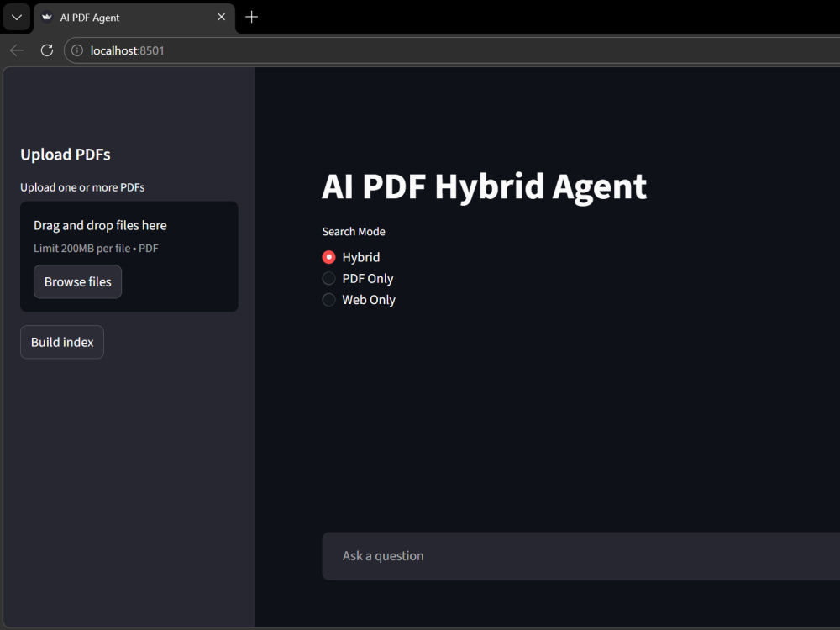Click the Build index button

click(62, 343)
